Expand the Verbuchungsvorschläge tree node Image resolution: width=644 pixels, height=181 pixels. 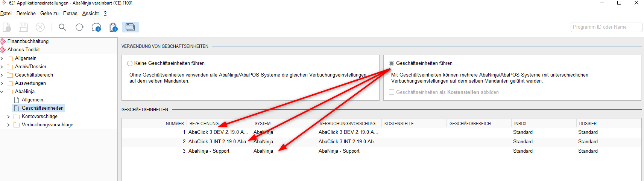point(9,125)
